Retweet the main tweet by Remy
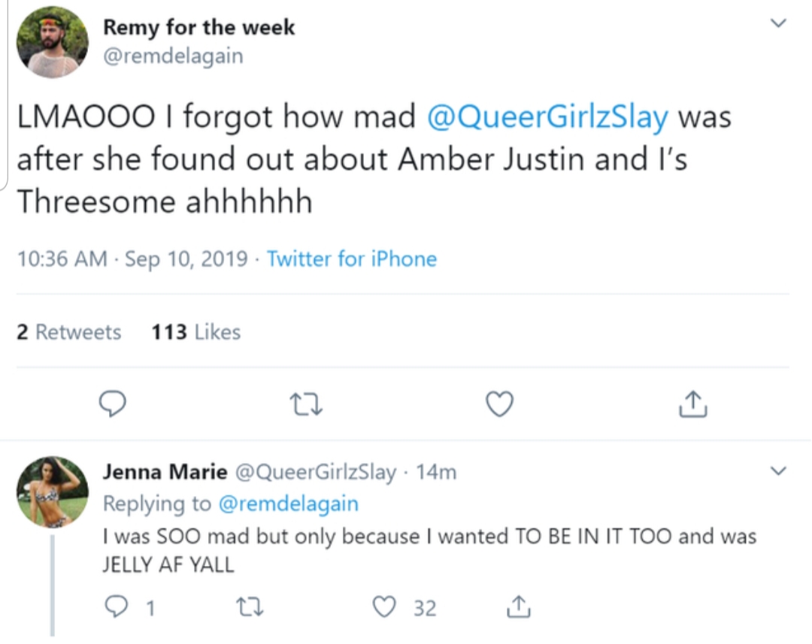 (x=306, y=405)
